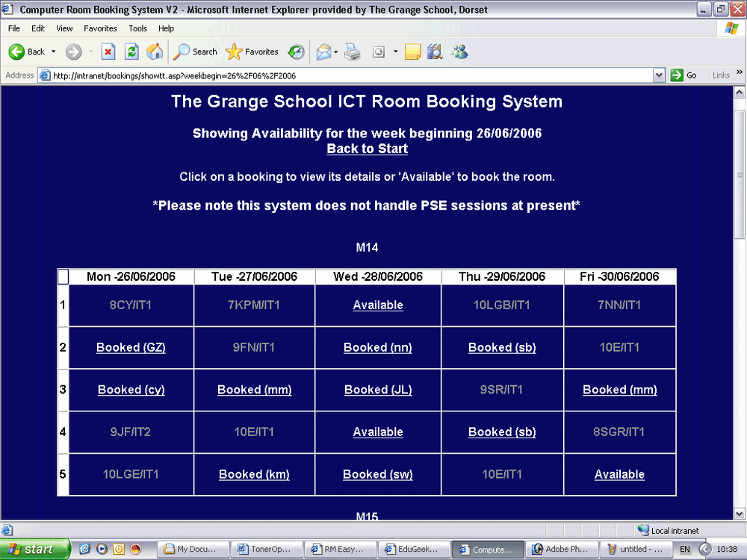This screenshot has width=747, height=560.
Task: Expand the Forward button history dropdown
Action: point(90,52)
